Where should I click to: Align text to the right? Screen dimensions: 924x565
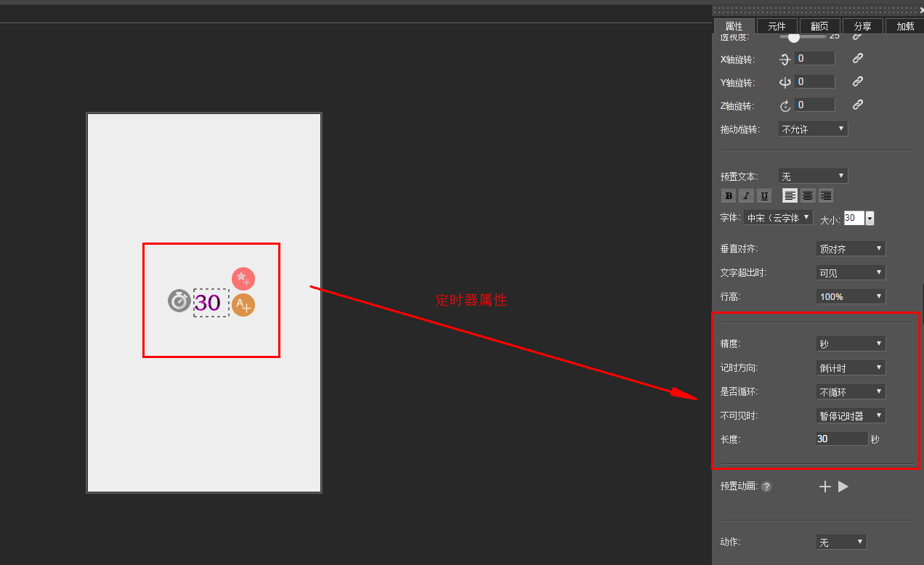tap(825, 195)
